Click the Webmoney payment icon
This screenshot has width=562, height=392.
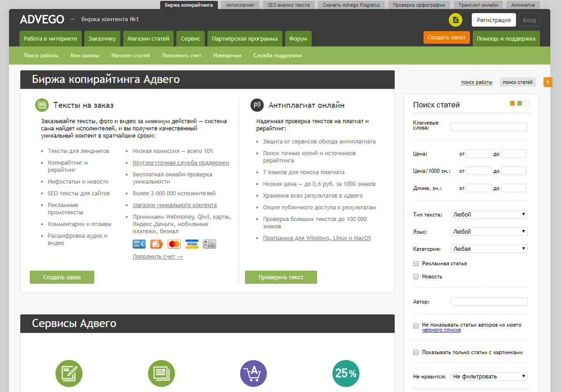point(139,244)
